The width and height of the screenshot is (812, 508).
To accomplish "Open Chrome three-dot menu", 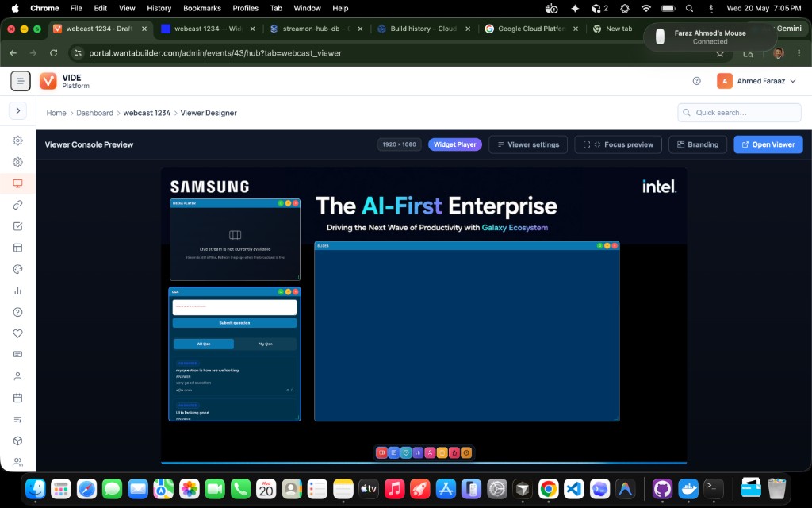I will click(x=799, y=53).
